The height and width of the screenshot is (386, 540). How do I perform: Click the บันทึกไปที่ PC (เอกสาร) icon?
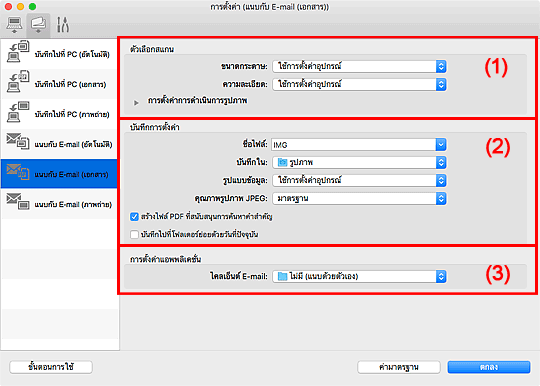point(18,82)
